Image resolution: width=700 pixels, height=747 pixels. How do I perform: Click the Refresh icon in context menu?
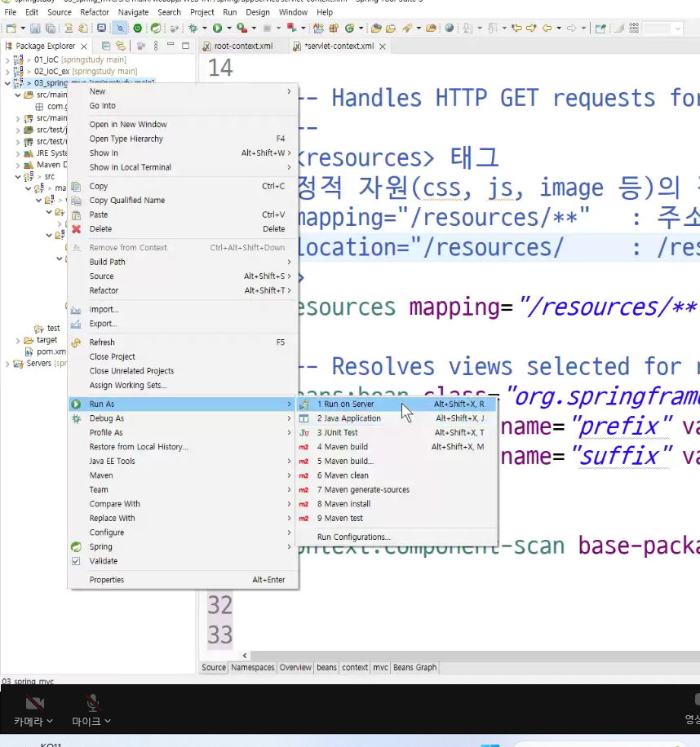click(76, 343)
